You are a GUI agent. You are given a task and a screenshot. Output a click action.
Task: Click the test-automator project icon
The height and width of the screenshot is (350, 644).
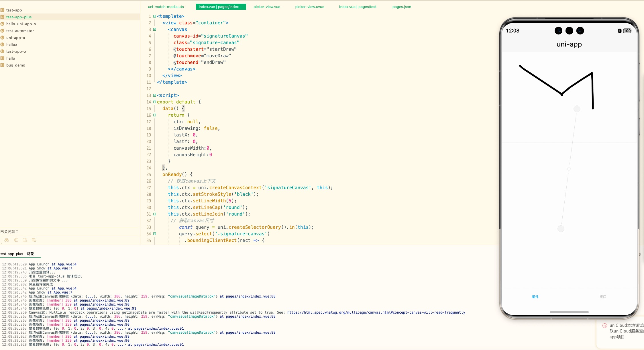coord(2,31)
